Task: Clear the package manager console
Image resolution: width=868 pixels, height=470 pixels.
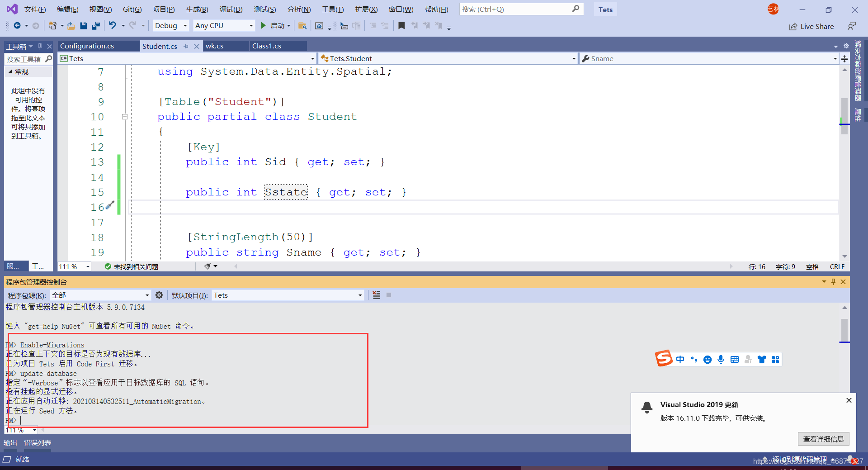Action: click(376, 295)
